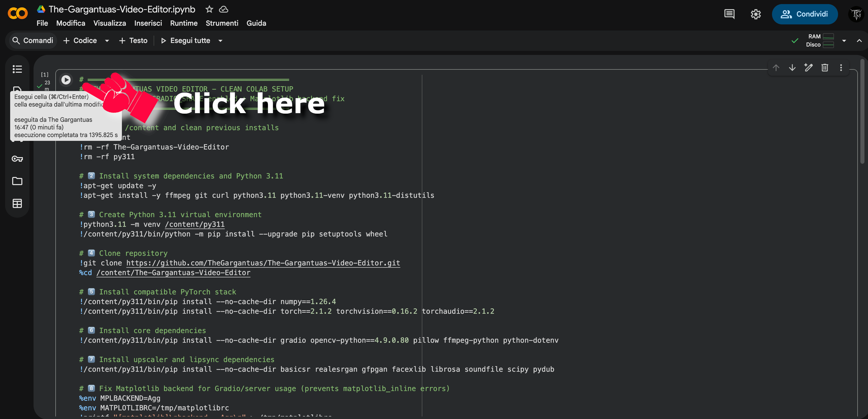
Task: Open the runtime connection options dropdown
Action: click(x=844, y=41)
